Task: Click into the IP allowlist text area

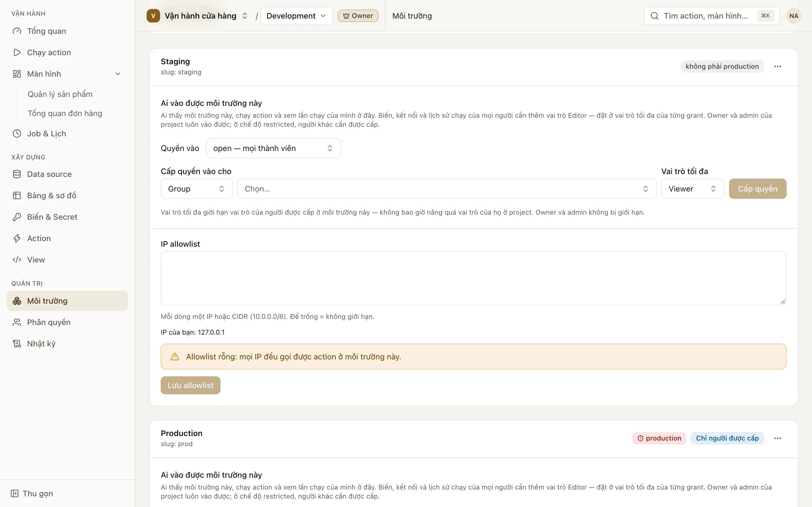Action: (473, 278)
